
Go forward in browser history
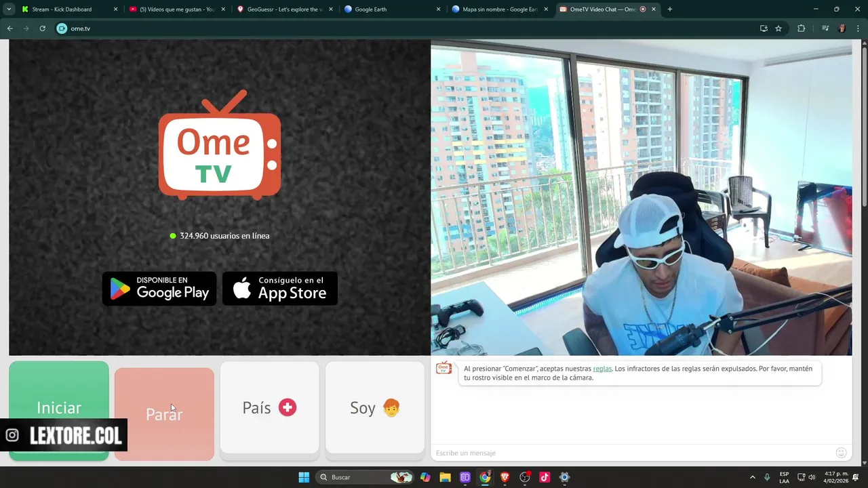coord(26,28)
